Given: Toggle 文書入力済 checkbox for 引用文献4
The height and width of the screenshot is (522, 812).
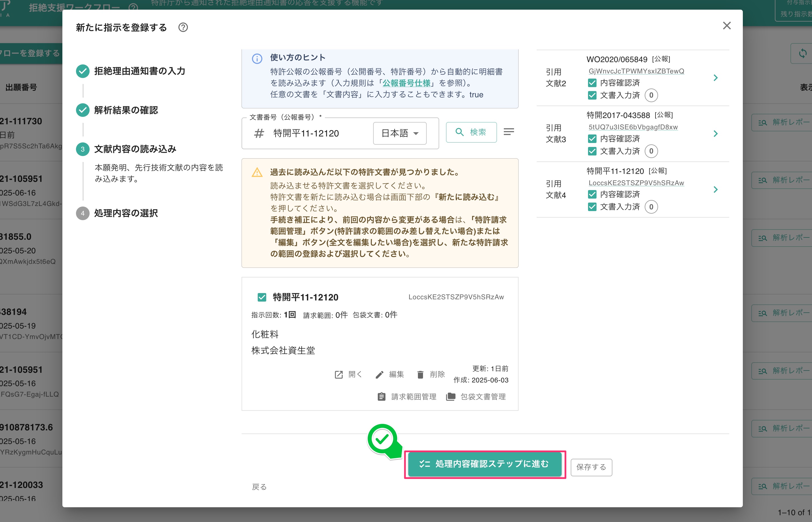Looking at the screenshot, I should (x=592, y=207).
